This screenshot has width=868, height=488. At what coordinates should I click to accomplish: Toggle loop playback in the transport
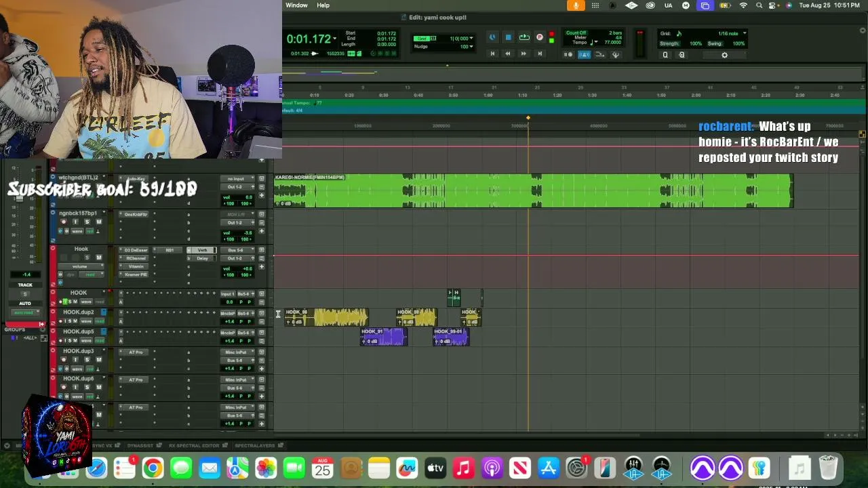524,38
